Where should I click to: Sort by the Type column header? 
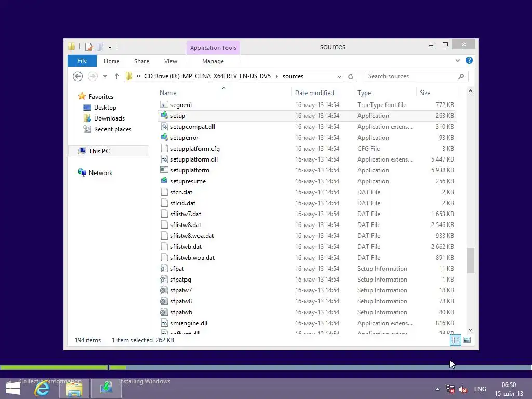tap(364, 92)
